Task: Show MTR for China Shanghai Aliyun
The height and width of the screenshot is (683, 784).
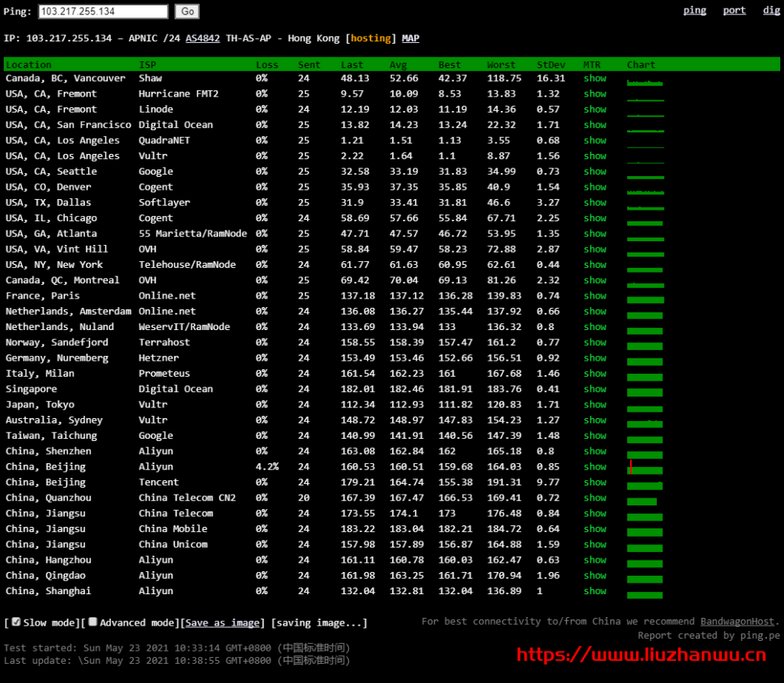Action: point(594,591)
